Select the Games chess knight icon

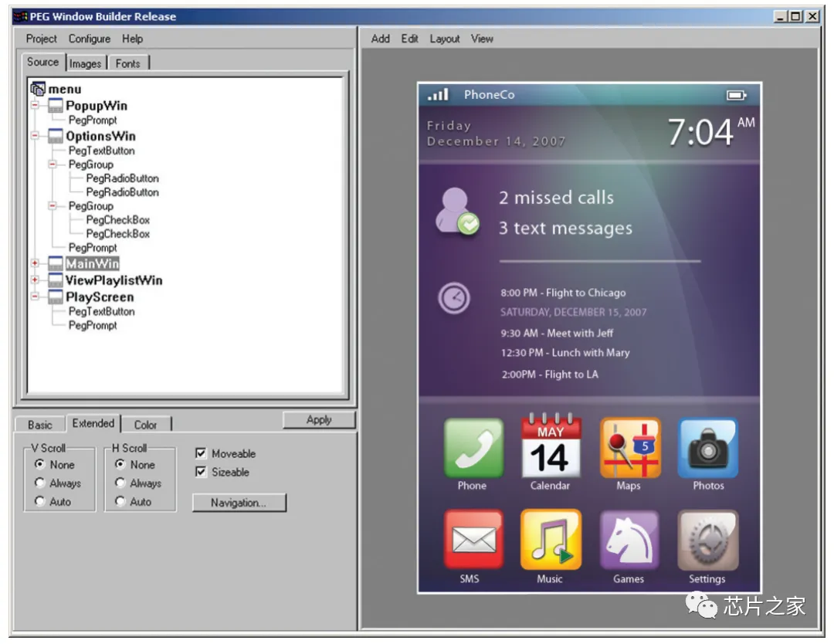[629, 540]
